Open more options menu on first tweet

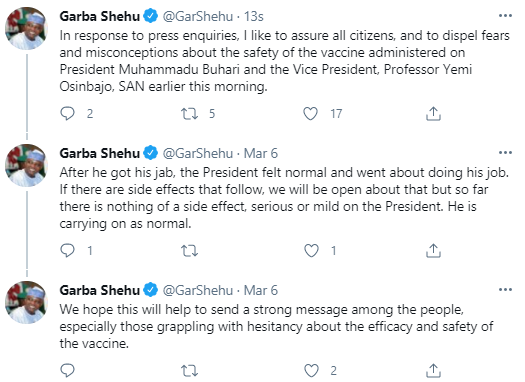click(x=505, y=16)
